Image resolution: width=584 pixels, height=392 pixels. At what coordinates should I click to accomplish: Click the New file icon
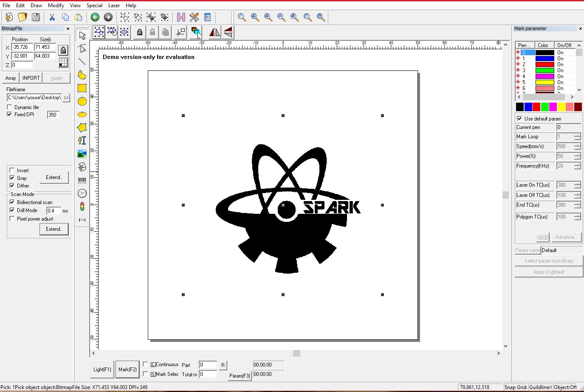[x=8, y=17]
